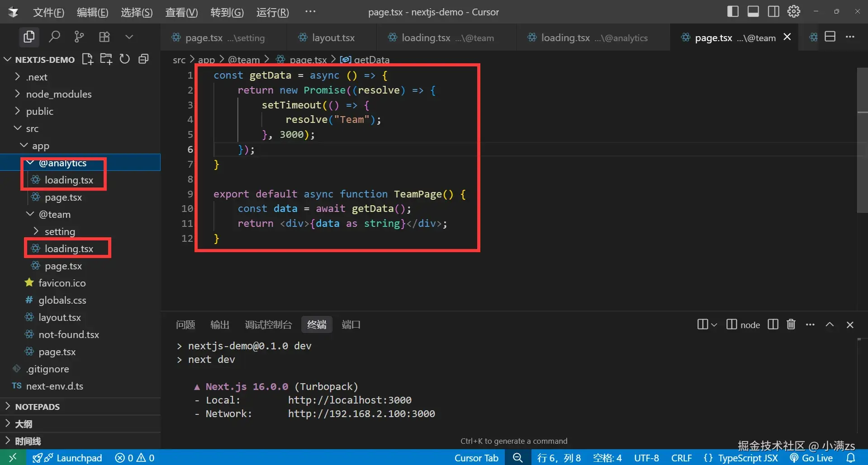Click Go Live server button
Viewport: 868px width, 465px height.
pyautogui.click(x=811, y=458)
